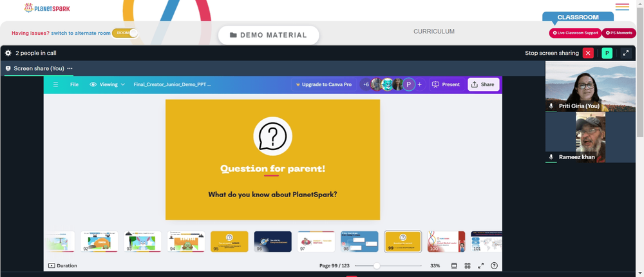Toggle Priti Giria microphone icon
Screen dimensions: 644x277
pyautogui.click(x=551, y=106)
